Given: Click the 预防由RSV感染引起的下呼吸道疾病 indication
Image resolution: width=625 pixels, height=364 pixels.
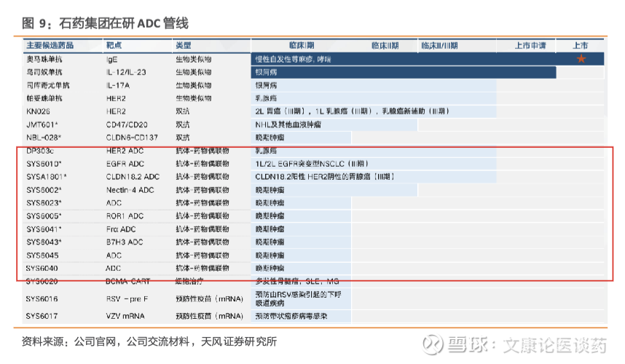Looking at the screenshot, I should pyautogui.click(x=298, y=298).
